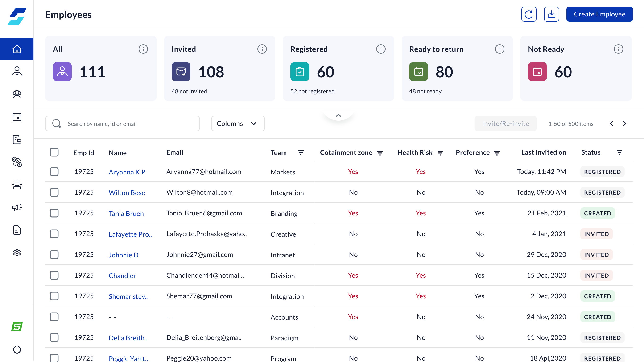644x362 pixels.
Task: Select checkbox for Tania Bruen row
Action: (54, 213)
